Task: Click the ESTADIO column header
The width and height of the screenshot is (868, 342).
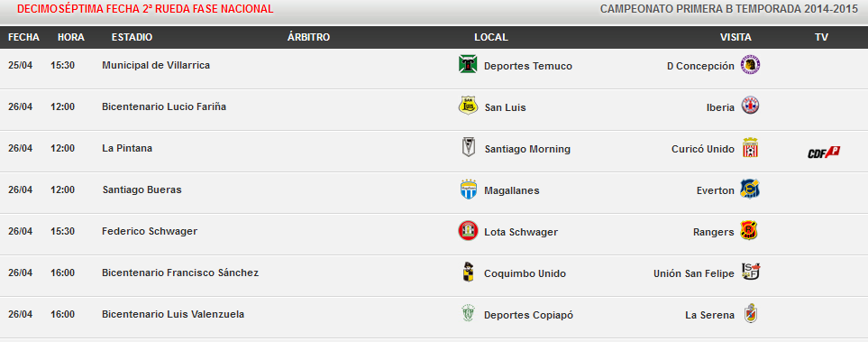Action: (x=132, y=37)
